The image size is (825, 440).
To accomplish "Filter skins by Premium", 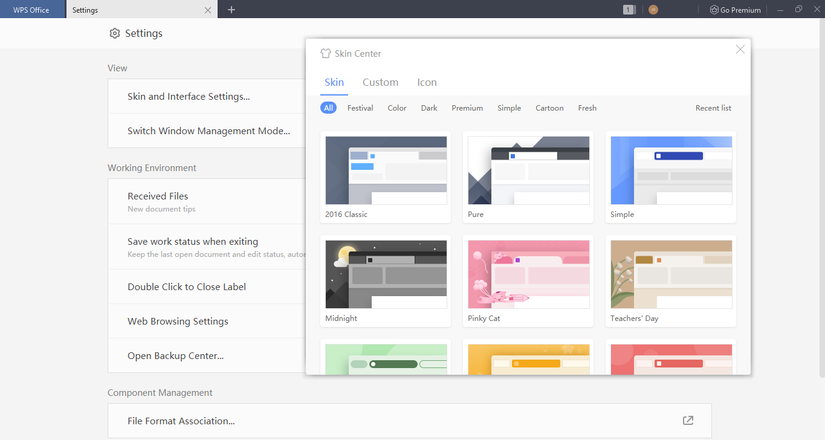I will (x=467, y=108).
